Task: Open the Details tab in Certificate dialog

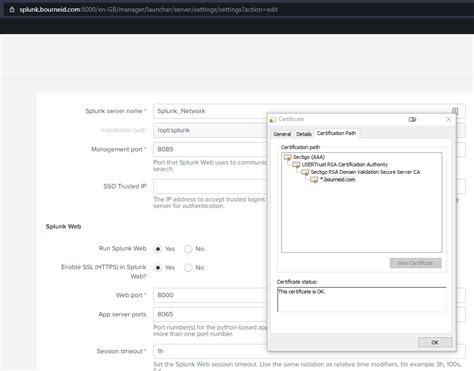Action: (x=304, y=134)
